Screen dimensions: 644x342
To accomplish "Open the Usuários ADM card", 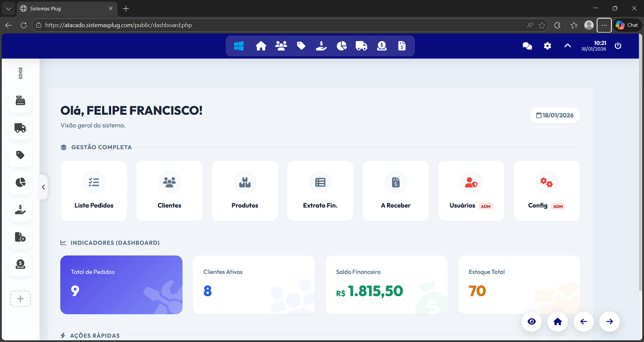I will tap(471, 191).
